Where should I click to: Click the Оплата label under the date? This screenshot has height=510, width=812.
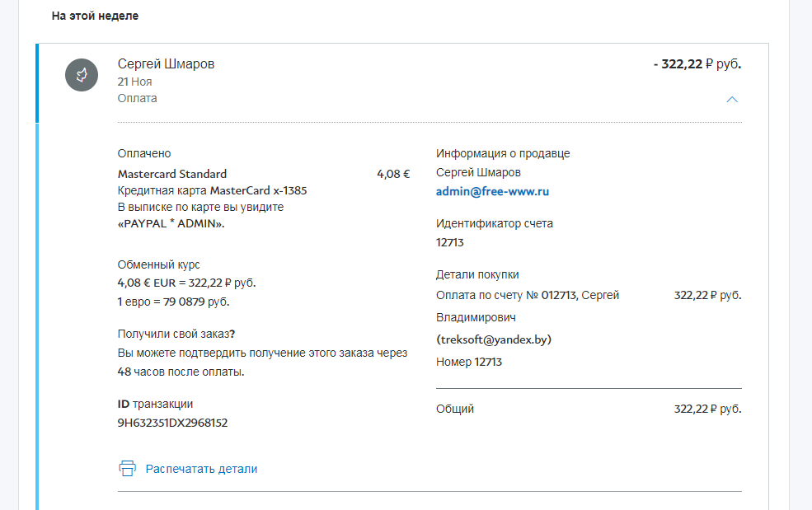click(x=137, y=98)
